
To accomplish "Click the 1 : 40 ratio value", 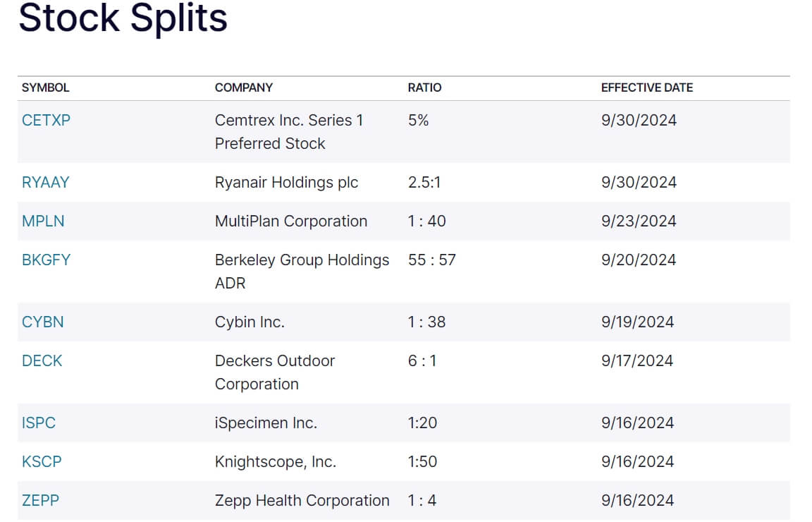I will coord(426,221).
